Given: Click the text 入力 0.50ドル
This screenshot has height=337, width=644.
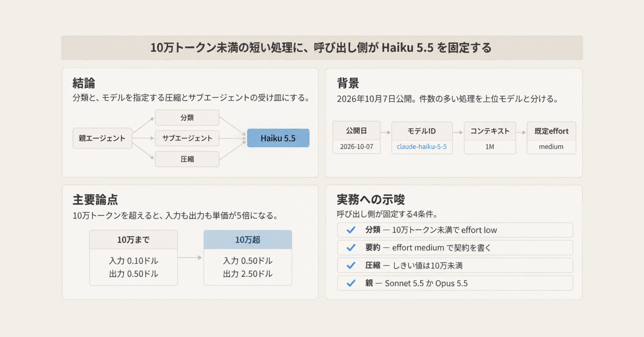Looking at the screenshot, I should click(248, 261).
